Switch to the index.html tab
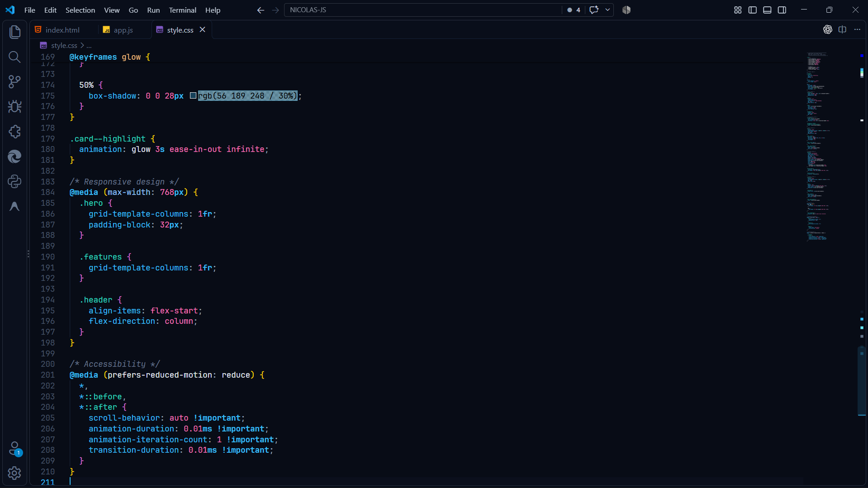This screenshot has width=868, height=488. pos(63,30)
